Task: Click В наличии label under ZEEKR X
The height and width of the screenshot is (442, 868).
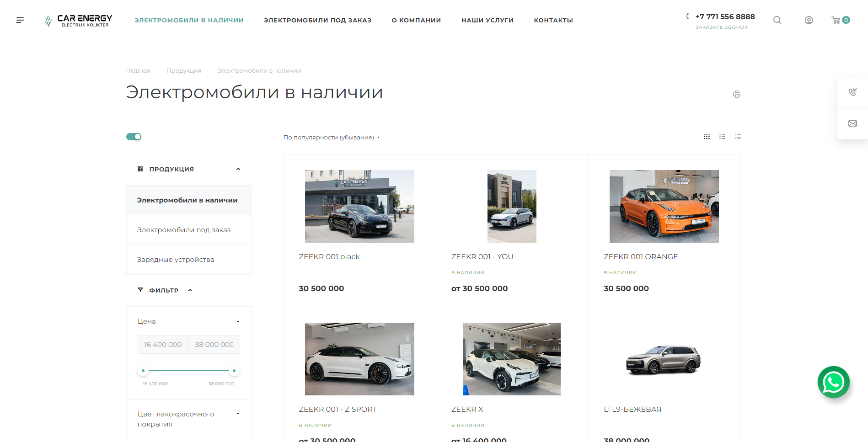Action: coord(467,425)
